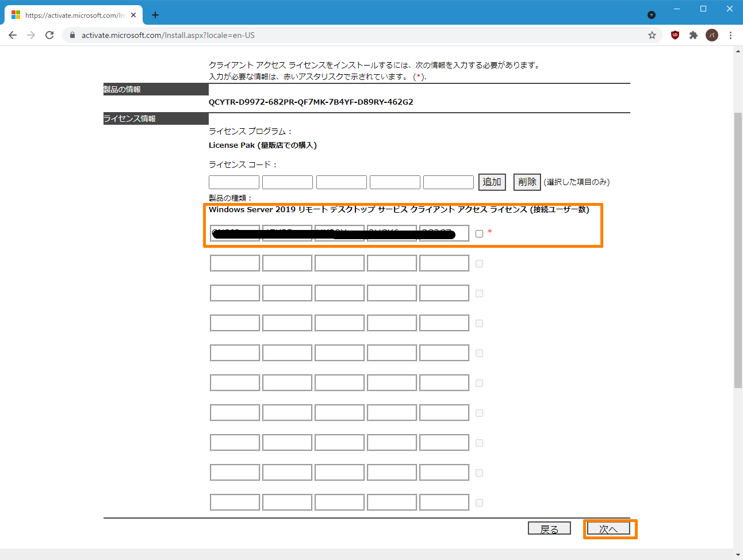The image size is (743, 560).
Task: Click the ライセンス プログラム label
Action: pyautogui.click(x=251, y=131)
